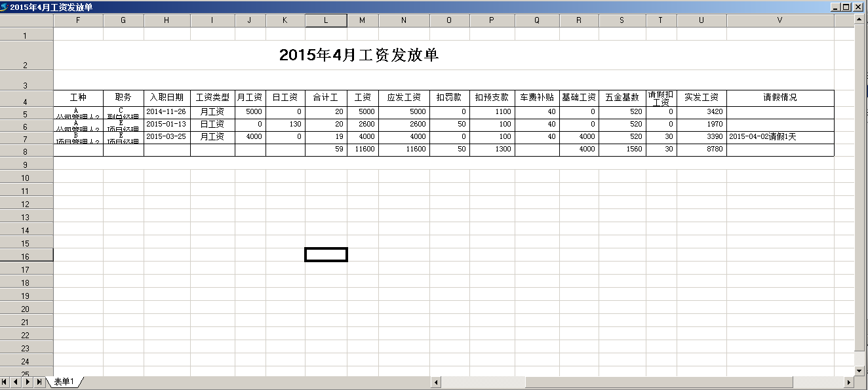Select column L header
This screenshot has height=390, width=868.
(326, 20)
